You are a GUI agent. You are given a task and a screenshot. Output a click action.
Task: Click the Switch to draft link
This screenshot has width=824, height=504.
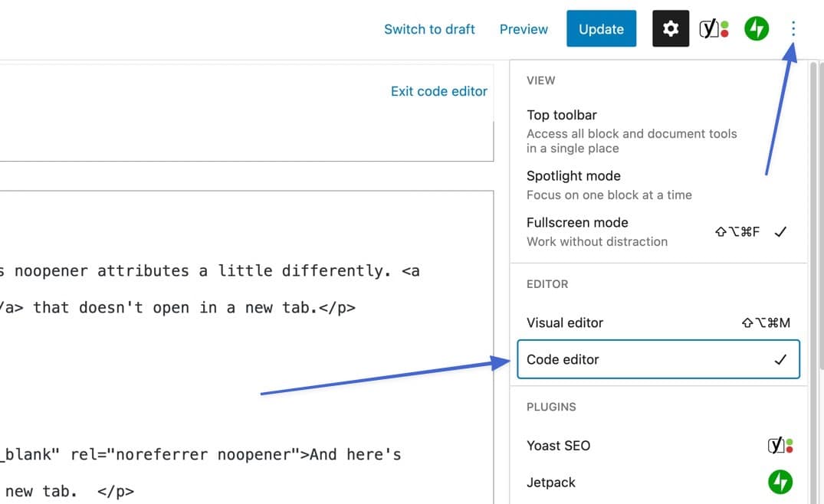[x=429, y=28]
